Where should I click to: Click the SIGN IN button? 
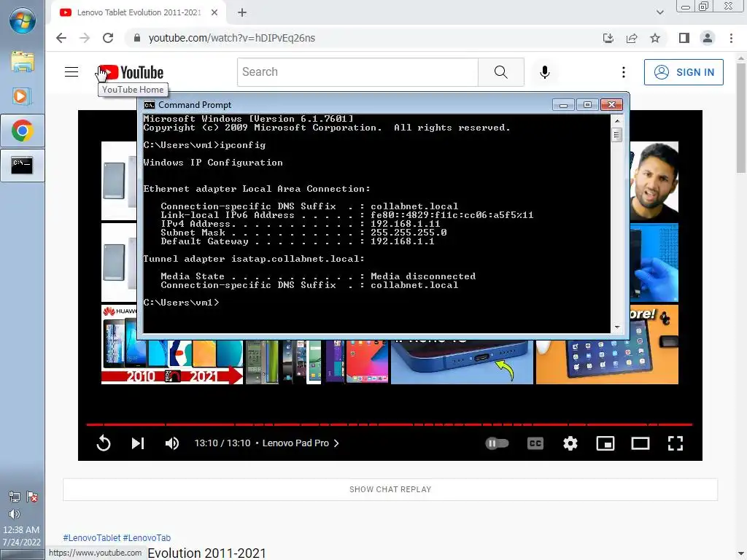click(684, 72)
